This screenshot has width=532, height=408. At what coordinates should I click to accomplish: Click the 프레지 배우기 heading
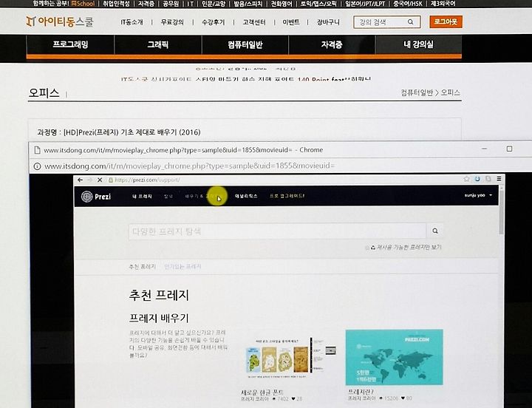point(159,318)
